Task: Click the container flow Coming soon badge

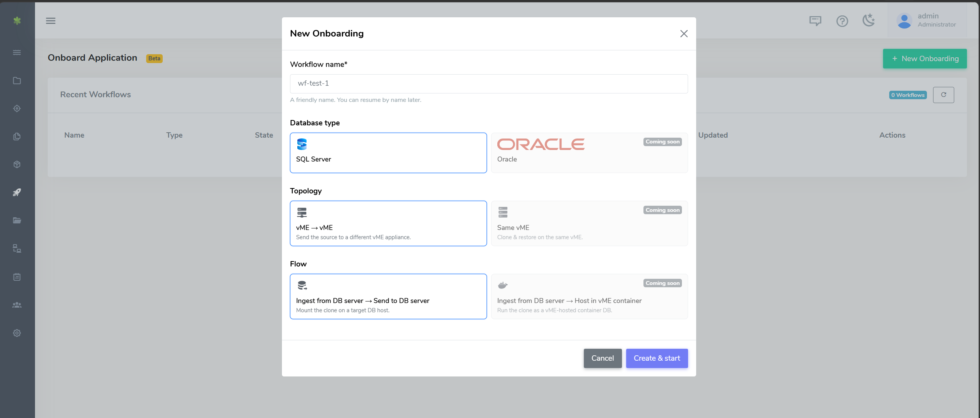Action: coord(662,283)
